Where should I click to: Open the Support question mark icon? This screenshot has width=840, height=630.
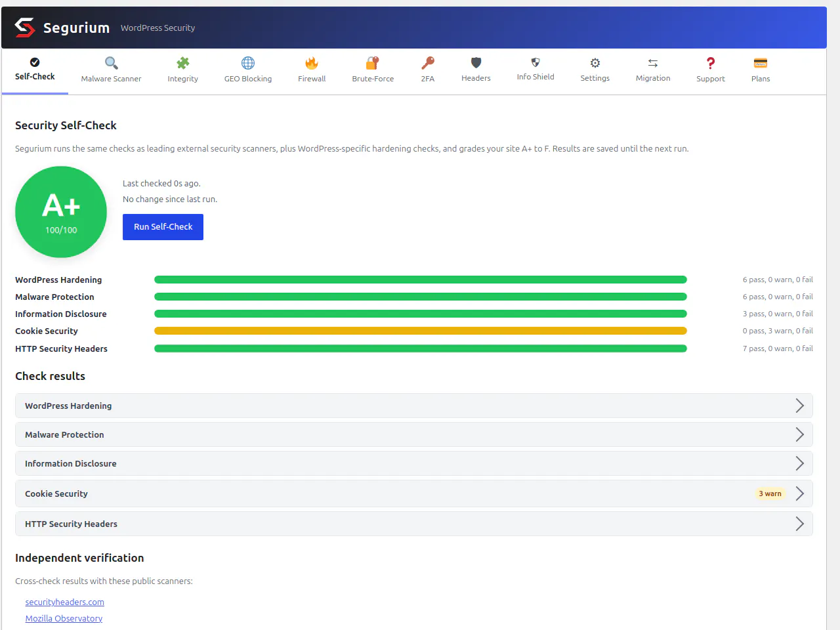[711, 63]
